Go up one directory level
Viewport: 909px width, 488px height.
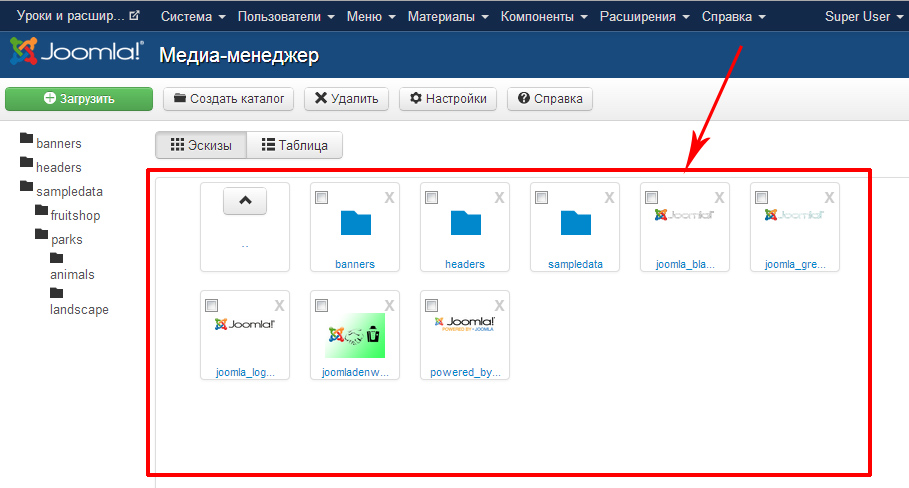pos(245,200)
